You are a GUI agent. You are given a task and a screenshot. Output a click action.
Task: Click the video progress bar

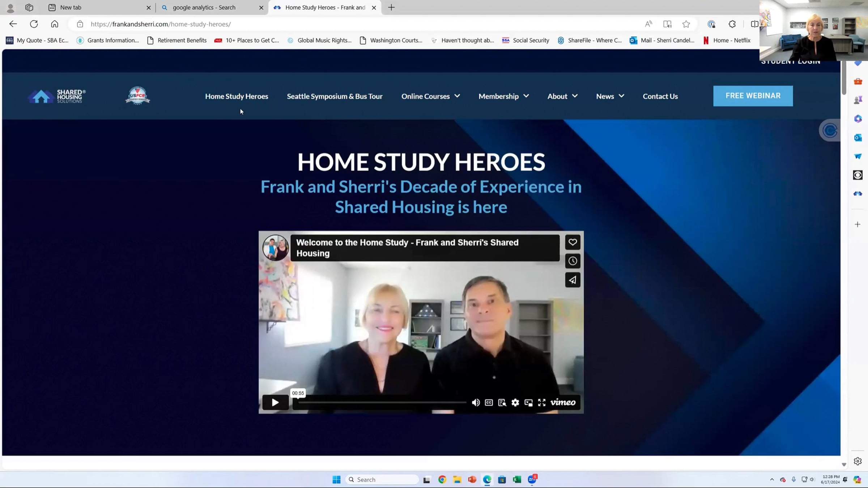click(382, 402)
